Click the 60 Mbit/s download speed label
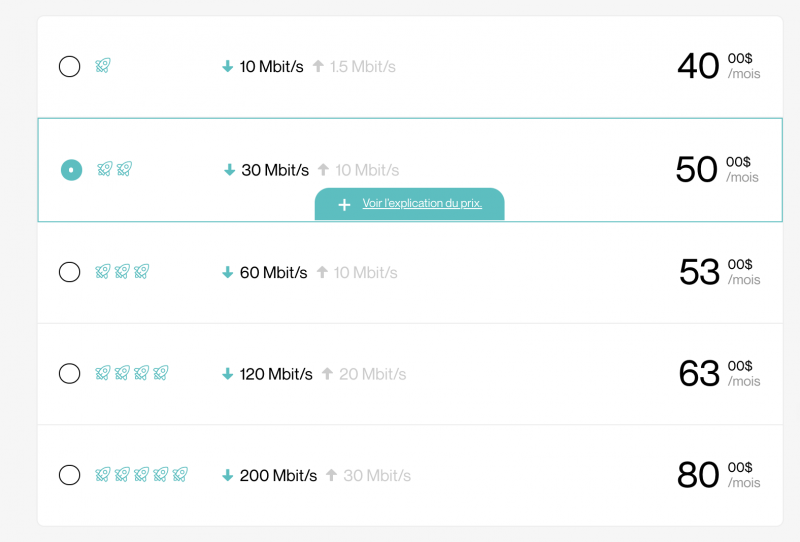The width and height of the screenshot is (800, 542). [x=273, y=273]
